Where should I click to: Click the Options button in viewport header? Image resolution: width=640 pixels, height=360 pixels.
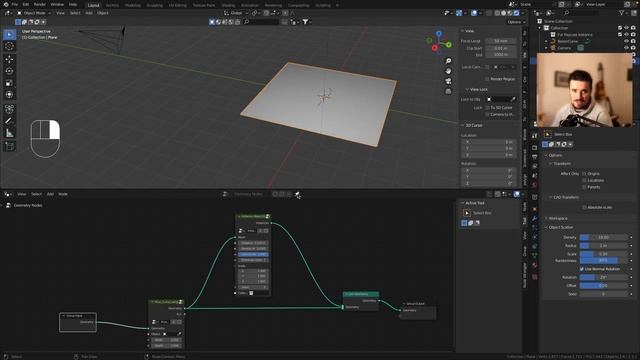click(515, 22)
